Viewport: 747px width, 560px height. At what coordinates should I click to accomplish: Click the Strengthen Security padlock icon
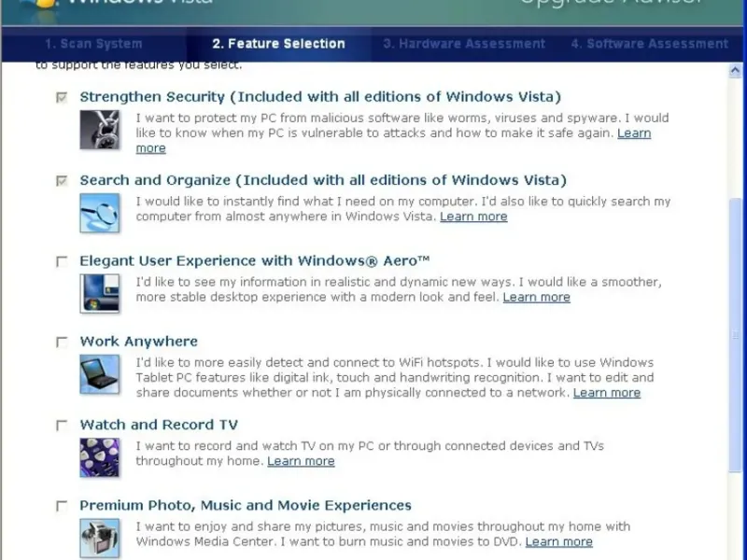point(100,130)
